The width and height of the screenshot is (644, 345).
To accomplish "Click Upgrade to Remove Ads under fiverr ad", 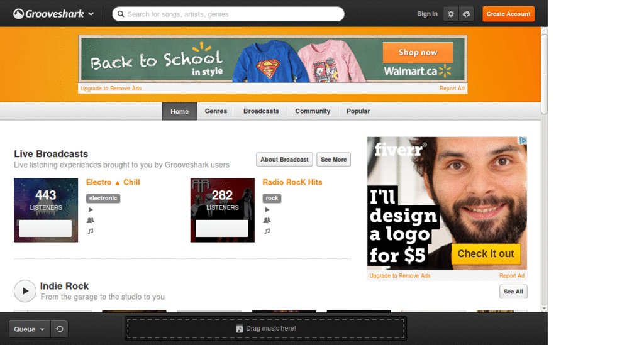I will (x=400, y=276).
